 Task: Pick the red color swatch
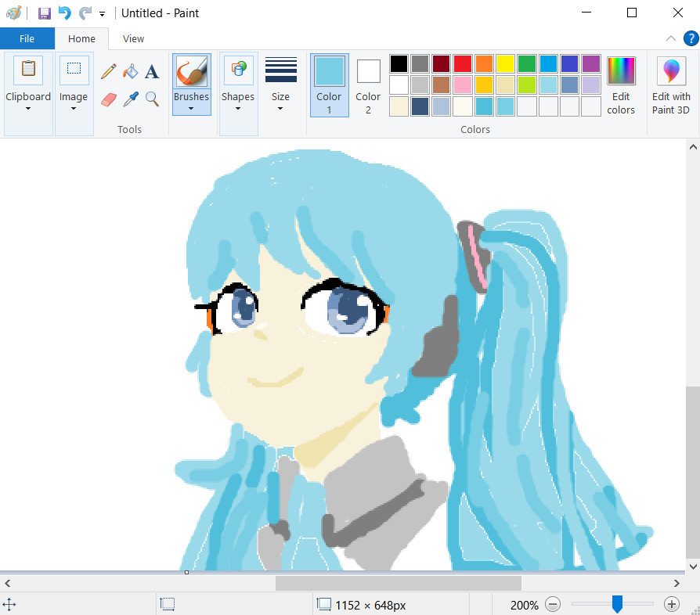point(463,63)
